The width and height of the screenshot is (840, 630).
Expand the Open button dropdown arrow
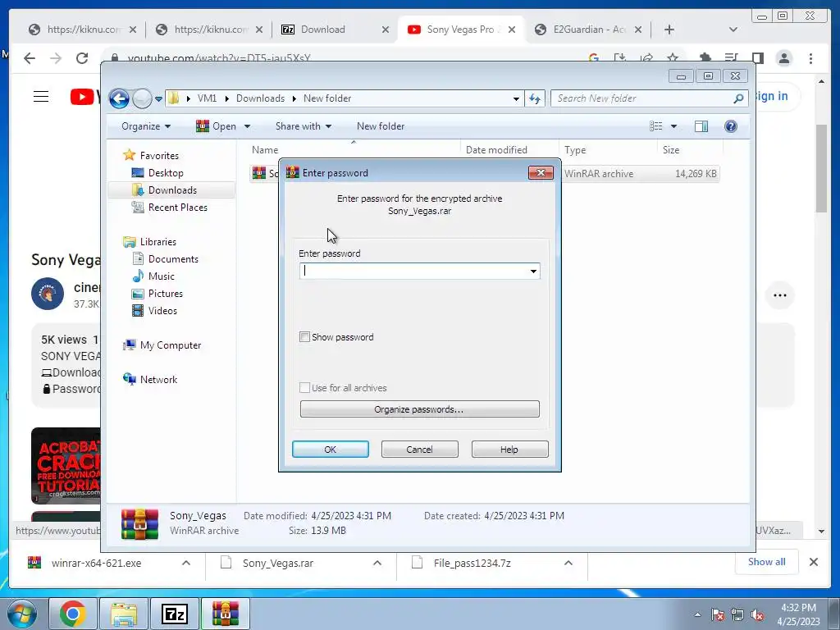248,126
